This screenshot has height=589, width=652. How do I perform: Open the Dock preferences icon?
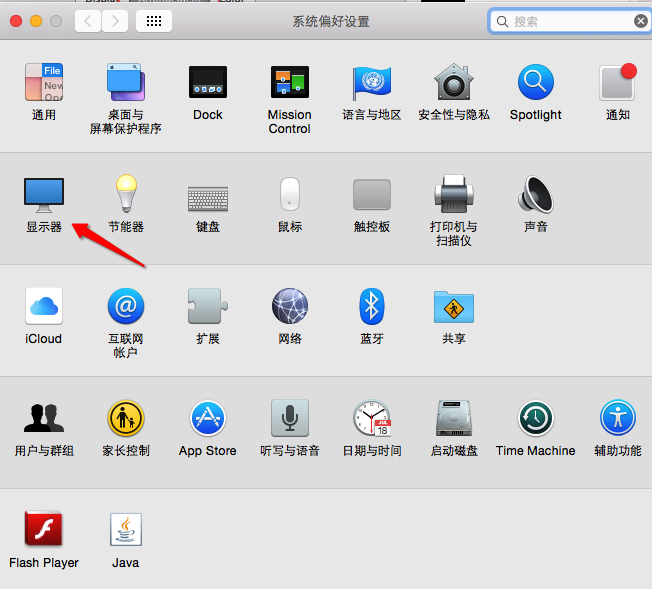pyautogui.click(x=208, y=83)
